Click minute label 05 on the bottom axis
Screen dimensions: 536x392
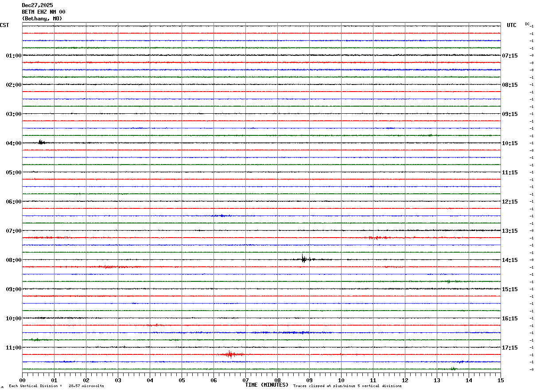(182, 380)
